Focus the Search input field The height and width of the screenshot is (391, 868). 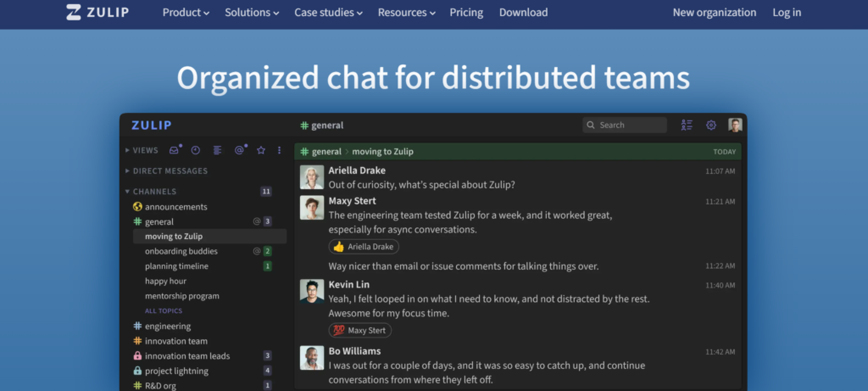[x=625, y=126]
